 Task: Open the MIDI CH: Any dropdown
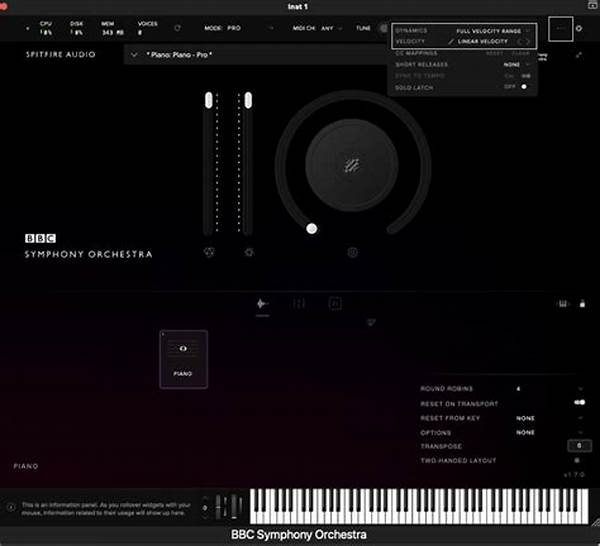(x=317, y=28)
